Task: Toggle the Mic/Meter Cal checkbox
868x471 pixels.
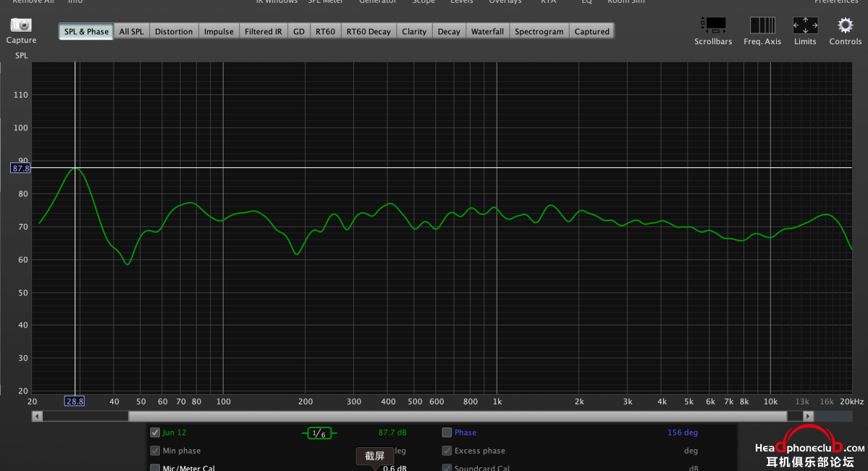Action: click(155, 467)
